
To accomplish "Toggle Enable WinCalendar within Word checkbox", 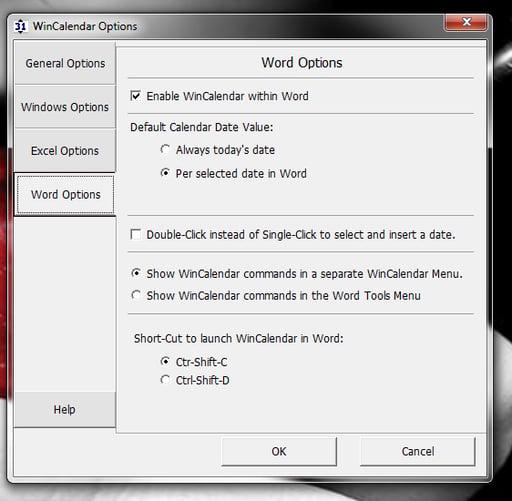I will [x=136, y=96].
